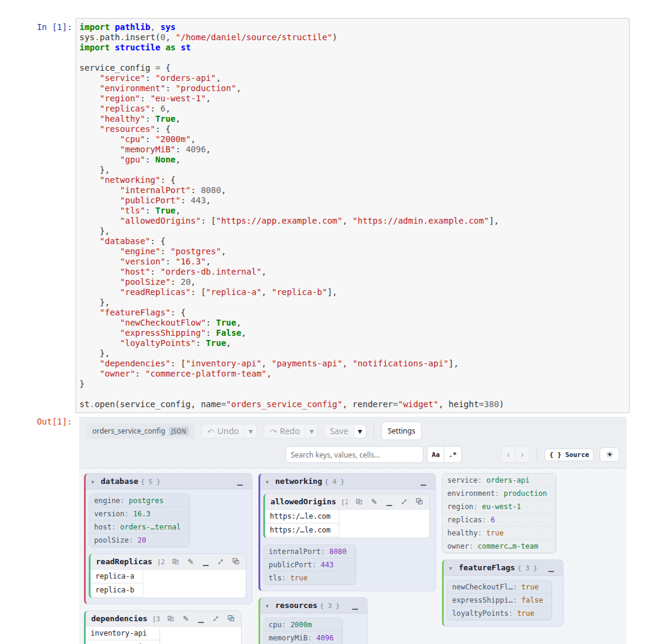The height and width of the screenshot is (644, 650).
Task: Select the healthy: true row
Action: [499, 533]
